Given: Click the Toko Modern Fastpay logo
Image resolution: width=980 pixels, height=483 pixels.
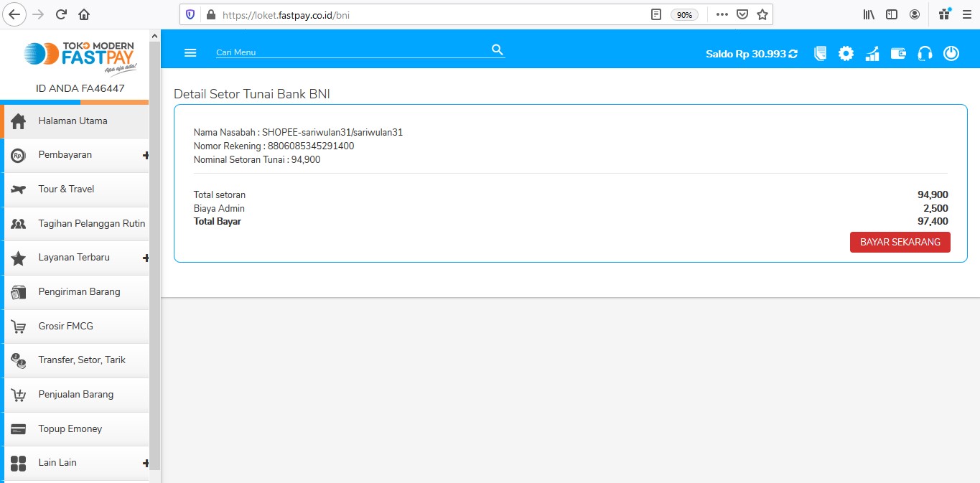Looking at the screenshot, I should [x=80, y=57].
